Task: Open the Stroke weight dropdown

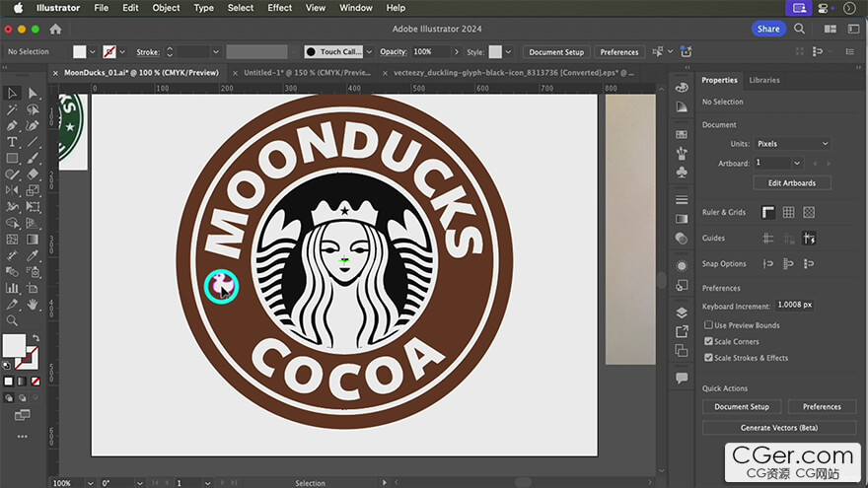Action: 215,52
